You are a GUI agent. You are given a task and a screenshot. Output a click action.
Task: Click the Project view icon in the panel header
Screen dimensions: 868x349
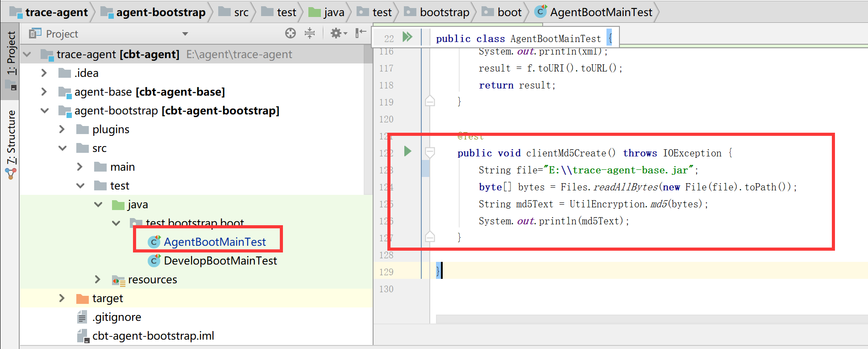(35, 34)
